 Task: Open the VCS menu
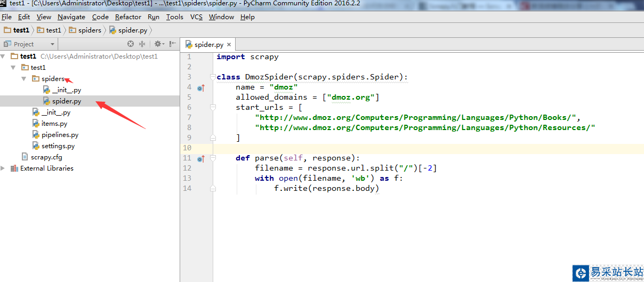pyautogui.click(x=197, y=17)
